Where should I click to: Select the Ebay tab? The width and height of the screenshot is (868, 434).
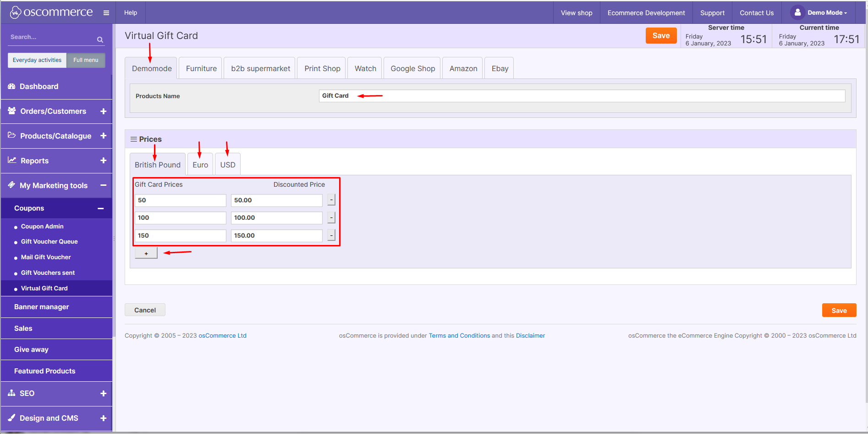(500, 68)
